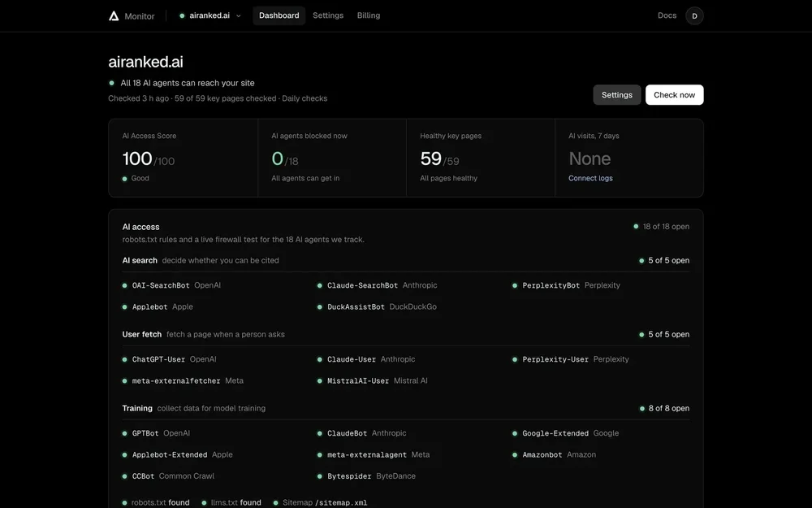Click the robots.txt found indicator

tap(156, 503)
